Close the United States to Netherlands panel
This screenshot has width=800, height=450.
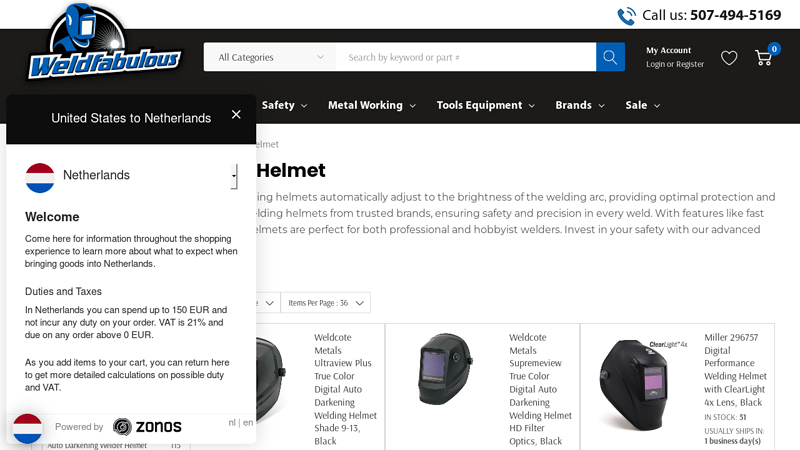click(236, 114)
